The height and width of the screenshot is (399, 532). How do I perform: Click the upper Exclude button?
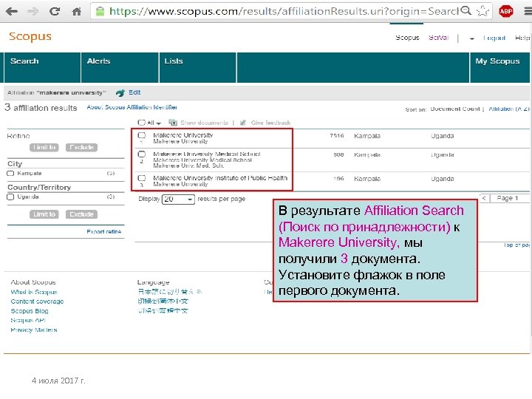pyautogui.click(x=81, y=147)
